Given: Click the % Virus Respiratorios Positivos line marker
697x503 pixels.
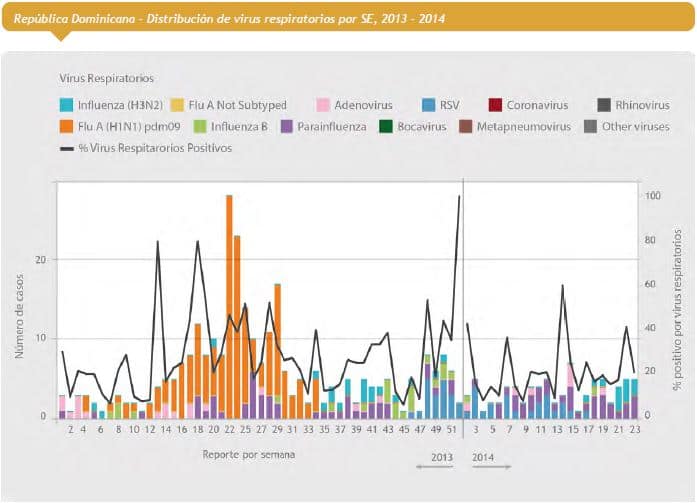Looking at the screenshot, I should (x=67, y=148).
